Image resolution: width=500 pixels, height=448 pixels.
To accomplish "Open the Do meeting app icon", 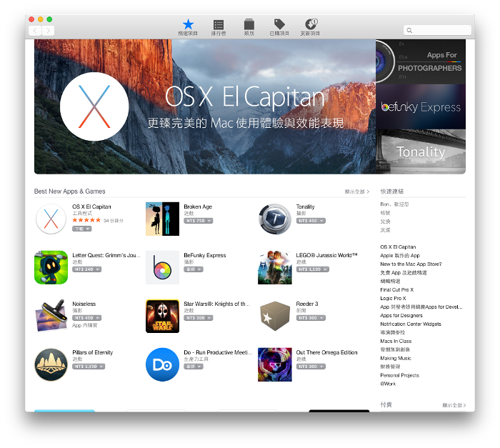I will point(162,364).
